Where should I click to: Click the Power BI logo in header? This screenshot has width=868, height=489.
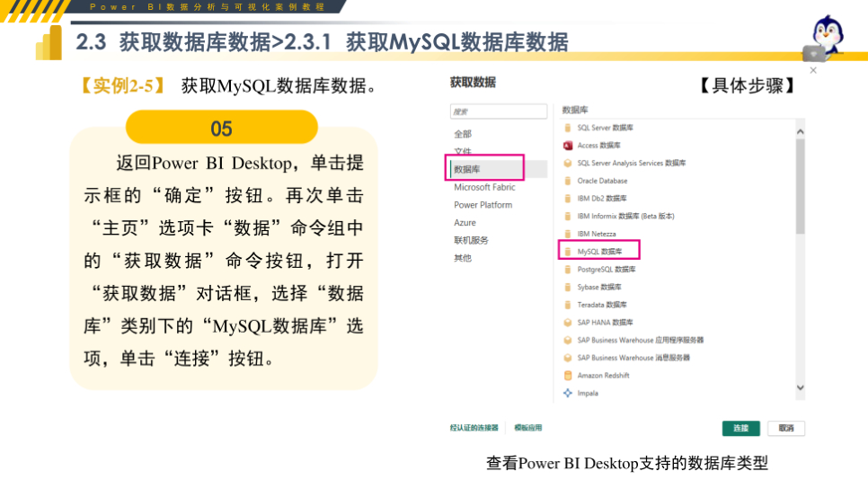coord(49,42)
